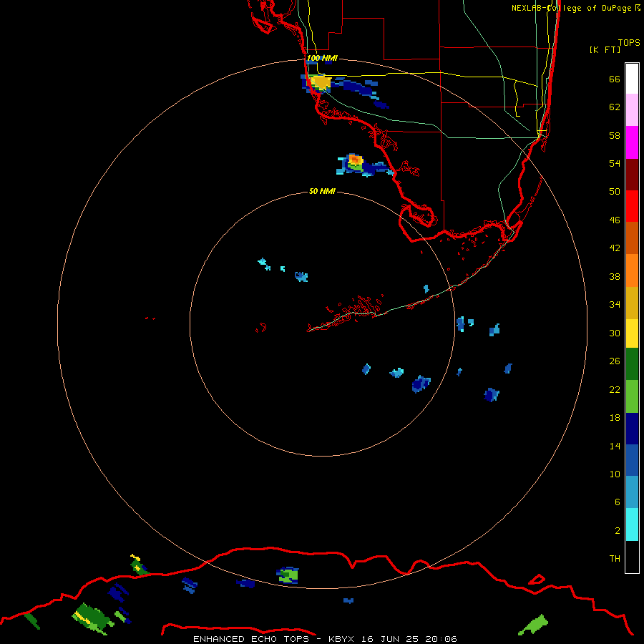Screen dimensions: 644x644
Task: Click the 46 legend value
Action: click(615, 220)
